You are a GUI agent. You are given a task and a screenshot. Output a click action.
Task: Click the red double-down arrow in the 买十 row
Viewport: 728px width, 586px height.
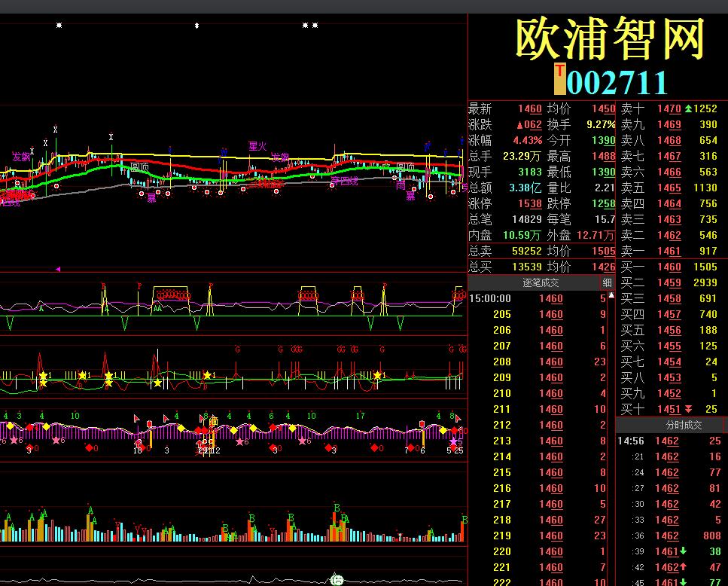689,409
